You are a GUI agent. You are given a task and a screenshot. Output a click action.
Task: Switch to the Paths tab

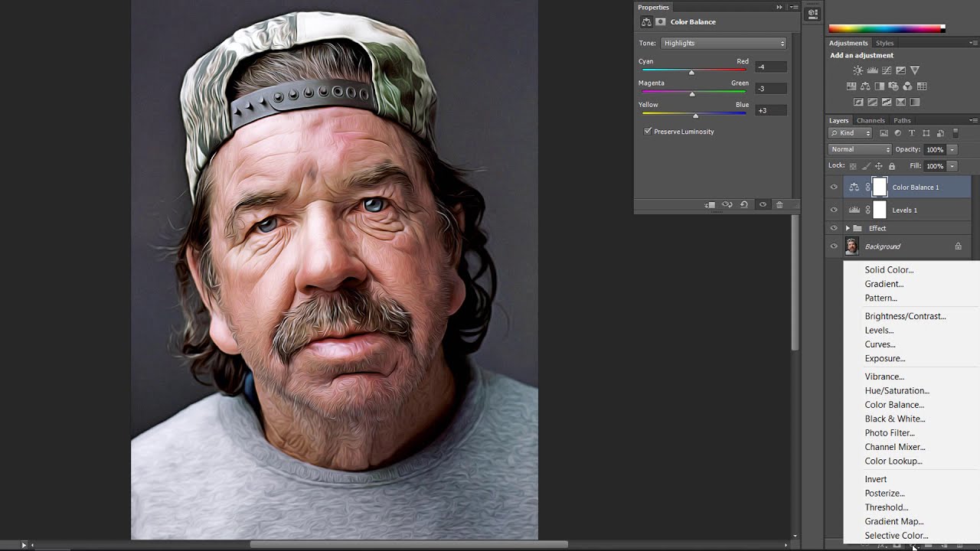902,120
